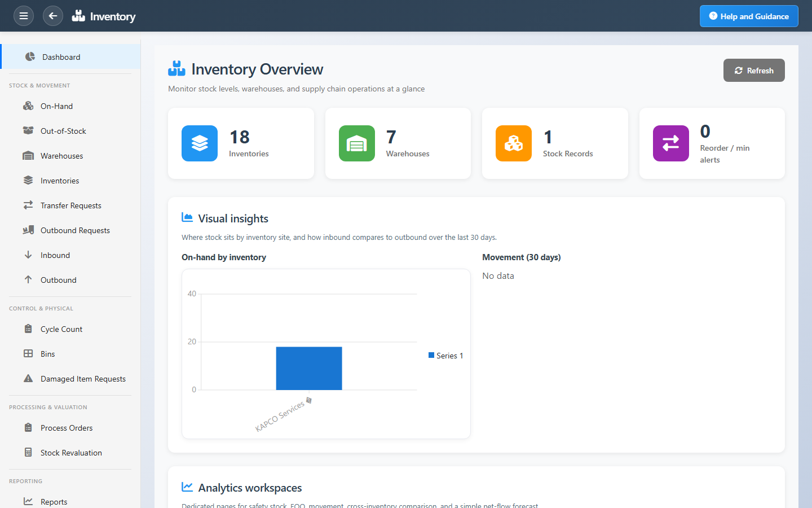Click the STOCK & MOVEMENT section label
The width and height of the screenshot is (812, 508).
(39, 86)
